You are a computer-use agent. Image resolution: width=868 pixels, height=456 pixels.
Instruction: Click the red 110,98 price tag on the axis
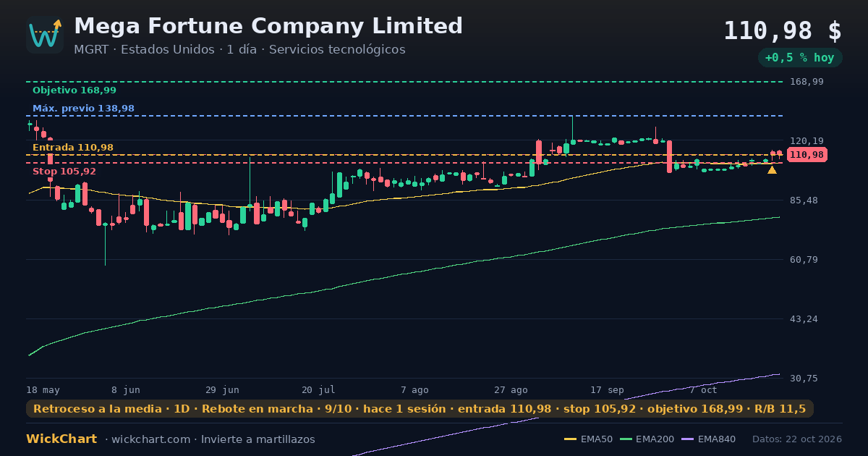click(x=807, y=155)
